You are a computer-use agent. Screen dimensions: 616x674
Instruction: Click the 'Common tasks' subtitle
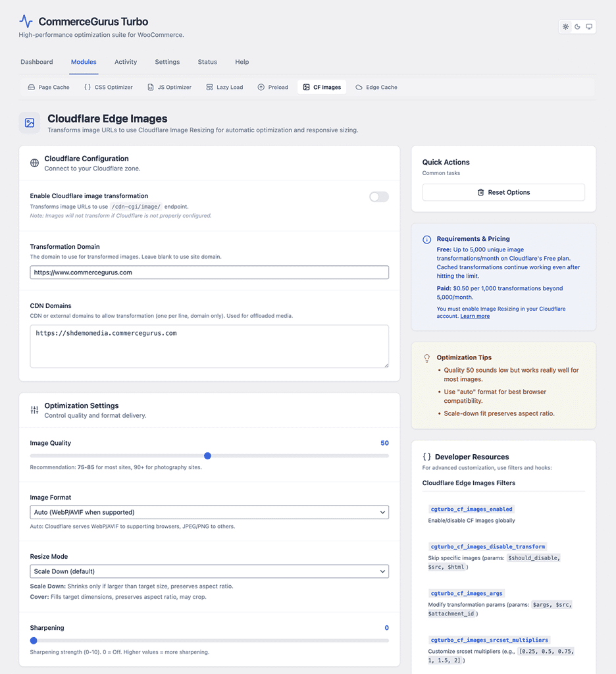coord(441,173)
